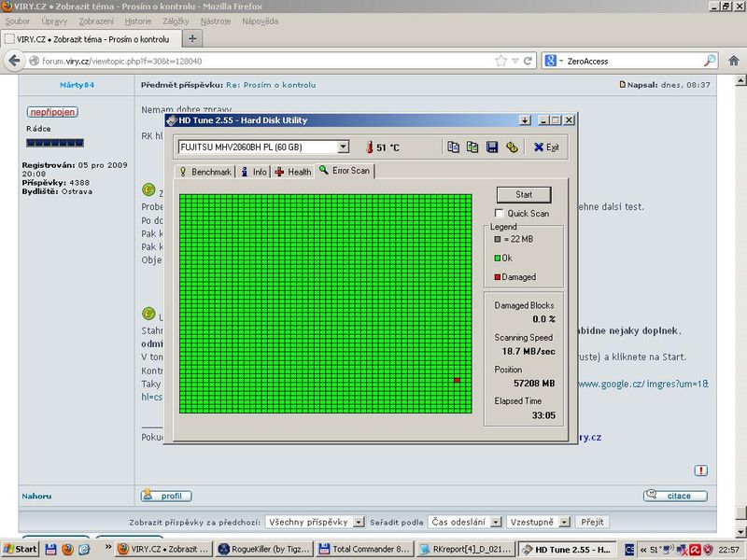Go to Firefox home page
The width and height of the screenshot is (747, 560).
pos(734,61)
